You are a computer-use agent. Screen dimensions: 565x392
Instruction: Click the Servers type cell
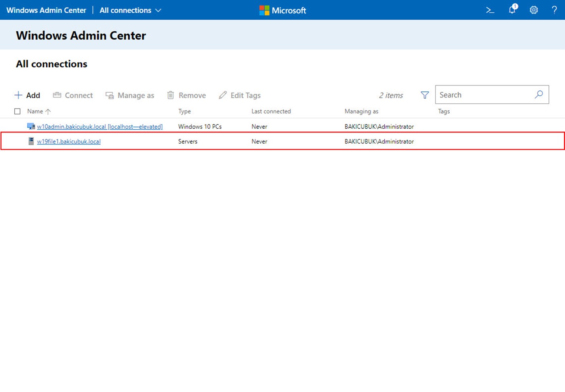[x=188, y=141]
